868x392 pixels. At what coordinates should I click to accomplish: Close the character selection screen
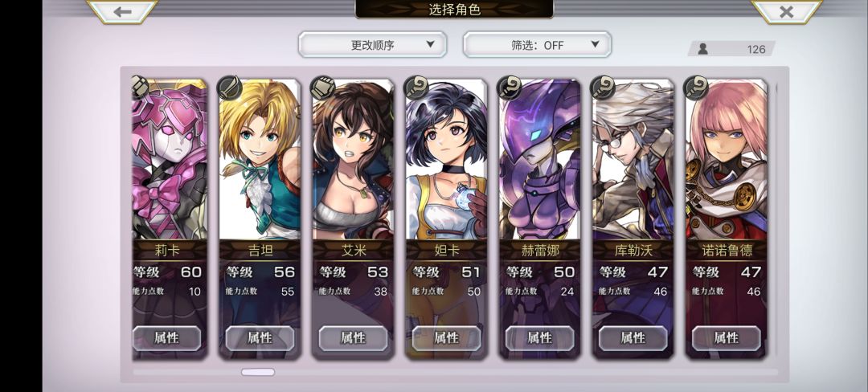[x=787, y=11]
